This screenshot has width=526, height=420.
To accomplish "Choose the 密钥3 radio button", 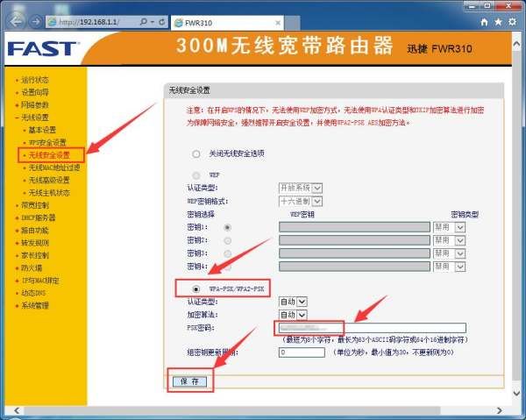I will point(227,253).
